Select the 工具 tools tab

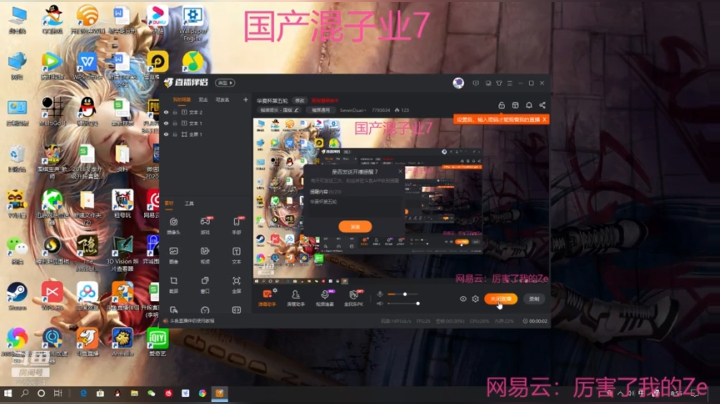tap(189, 203)
